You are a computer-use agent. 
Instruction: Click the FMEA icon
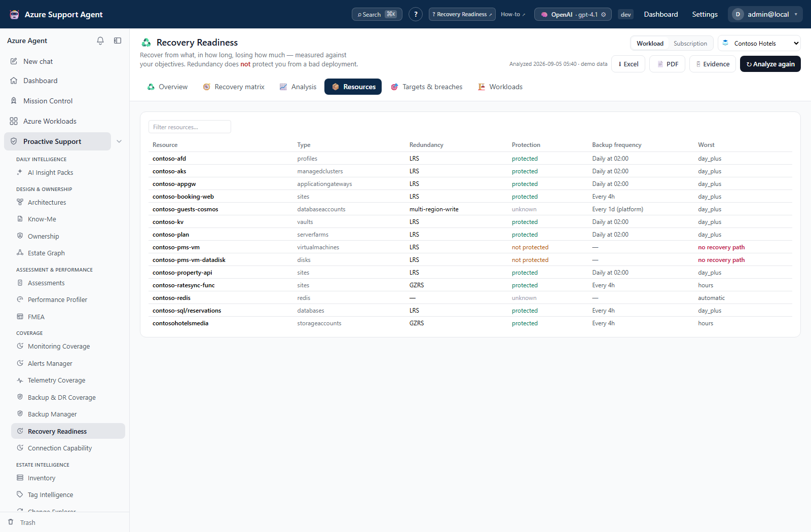pyautogui.click(x=20, y=317)
